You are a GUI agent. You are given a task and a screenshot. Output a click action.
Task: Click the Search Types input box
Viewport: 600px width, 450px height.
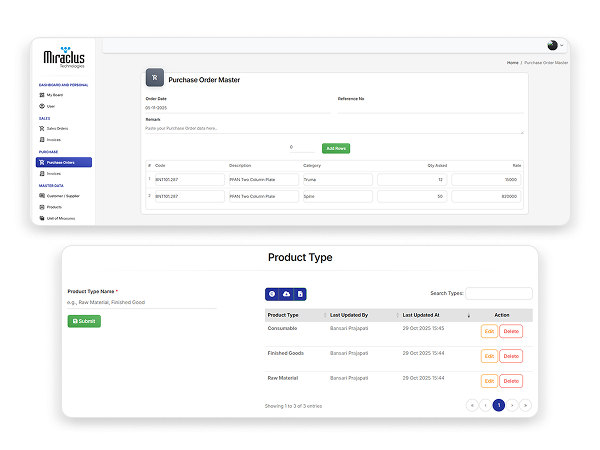click(499, 293)
